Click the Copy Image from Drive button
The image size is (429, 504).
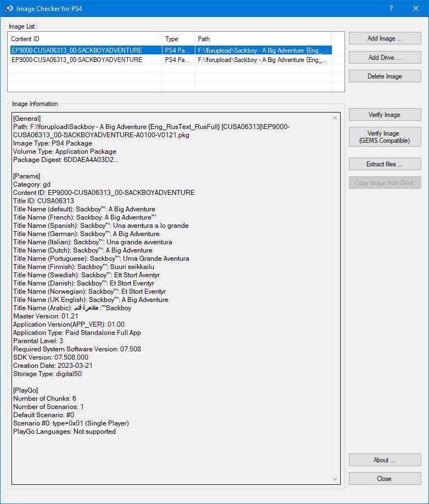385,183
